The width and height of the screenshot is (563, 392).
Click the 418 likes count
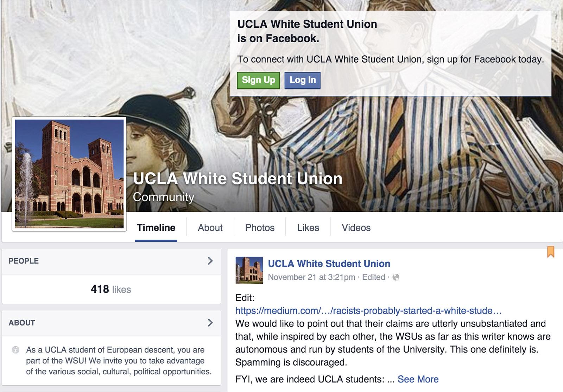(111, 289)
